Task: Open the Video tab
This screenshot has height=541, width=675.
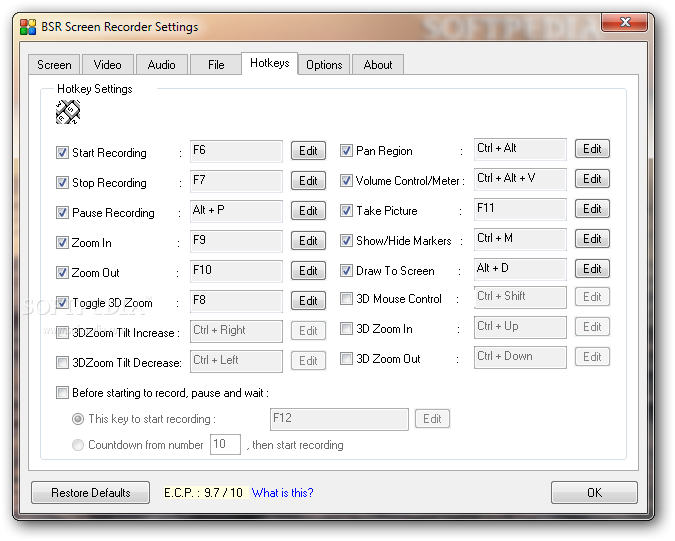Action: 108,65
